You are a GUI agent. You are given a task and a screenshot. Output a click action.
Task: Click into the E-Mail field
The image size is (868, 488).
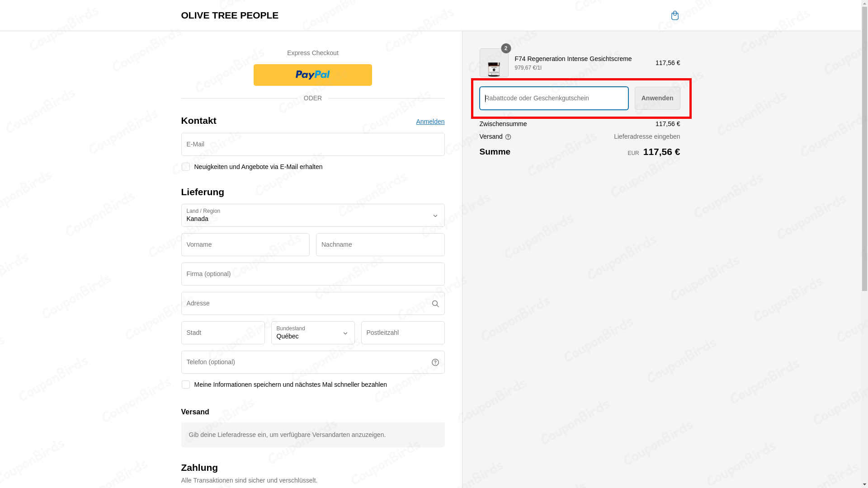[x=313, y=145]
